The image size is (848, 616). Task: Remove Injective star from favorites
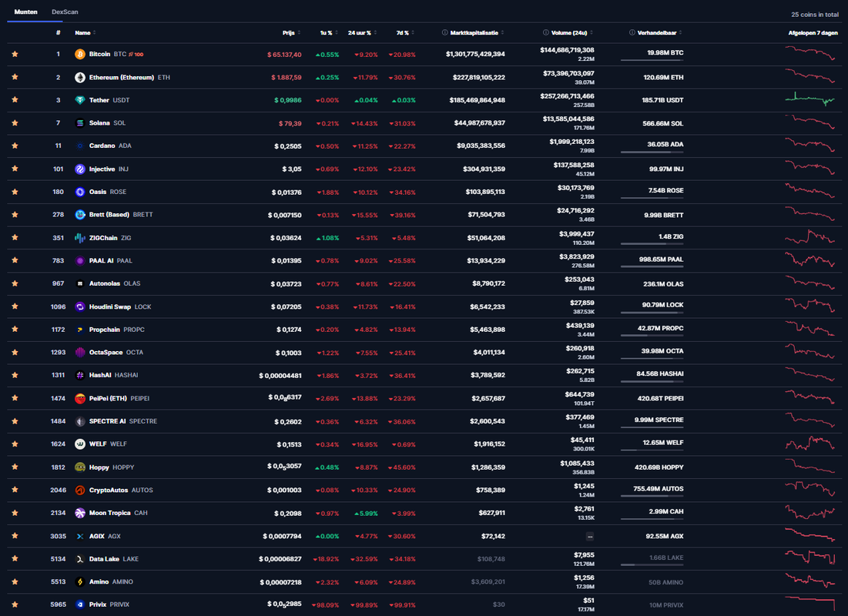tap(15, 168)
